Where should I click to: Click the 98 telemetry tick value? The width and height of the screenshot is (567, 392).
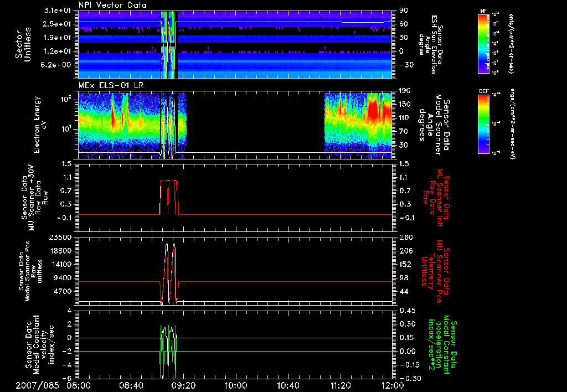(403, 278)
